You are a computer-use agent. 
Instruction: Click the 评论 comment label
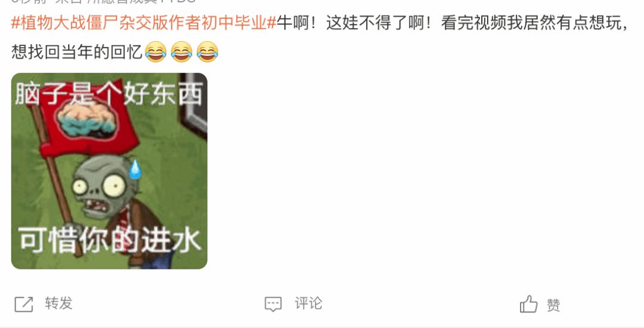point(308,304)
